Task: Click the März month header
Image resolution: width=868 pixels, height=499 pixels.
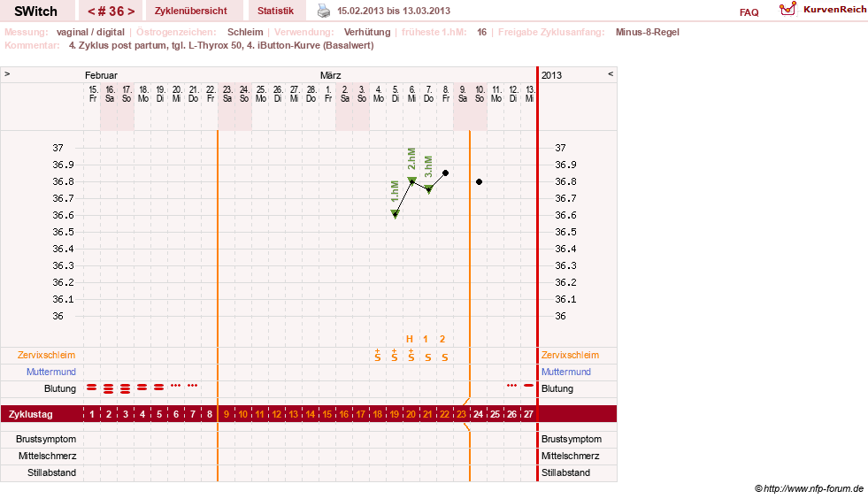Action: pos(331,75)
